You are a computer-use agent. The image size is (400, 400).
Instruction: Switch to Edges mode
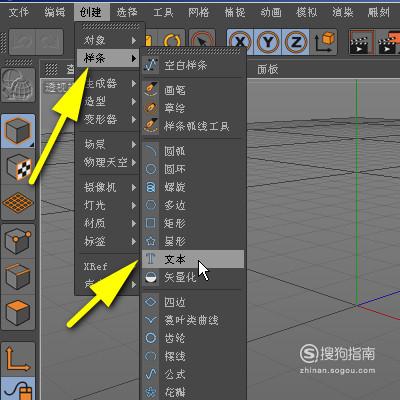[x=18, y=276]
